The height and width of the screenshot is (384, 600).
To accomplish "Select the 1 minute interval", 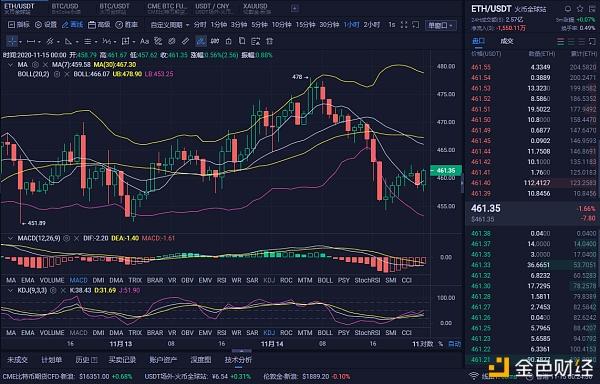I will point(218,25).
